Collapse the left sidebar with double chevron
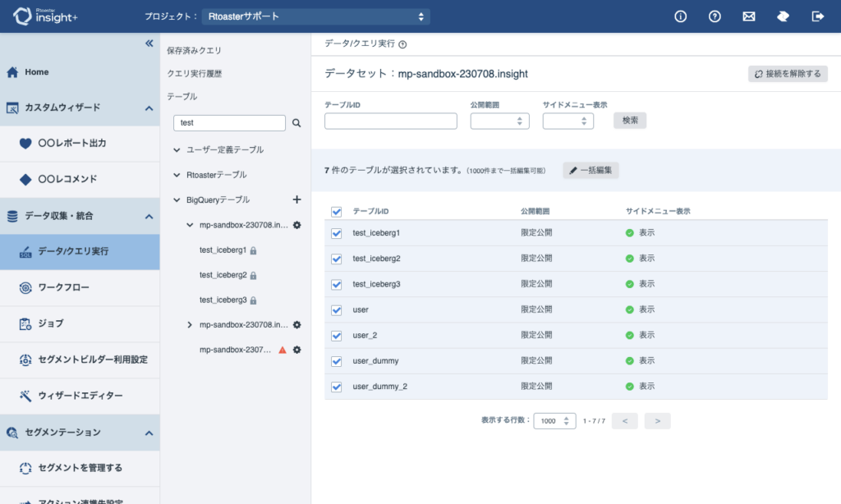This screenshot has width=841, height=504. coord(149,44)
